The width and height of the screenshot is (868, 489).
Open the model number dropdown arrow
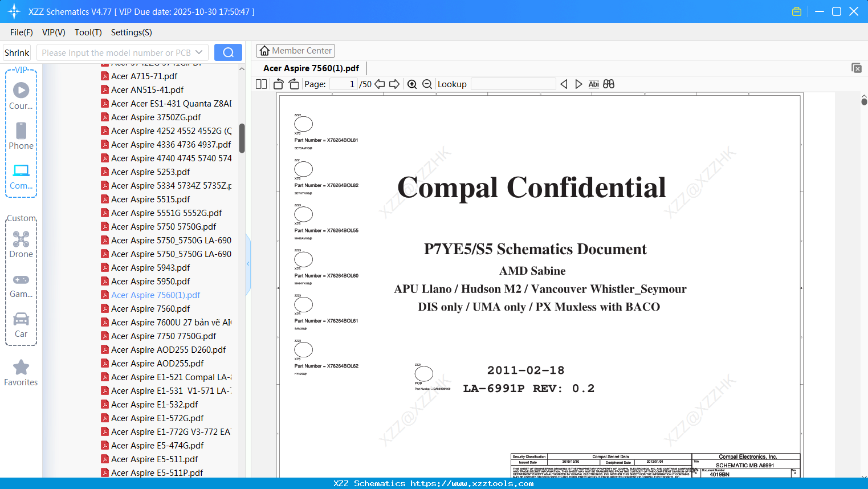tap(199, 52)
